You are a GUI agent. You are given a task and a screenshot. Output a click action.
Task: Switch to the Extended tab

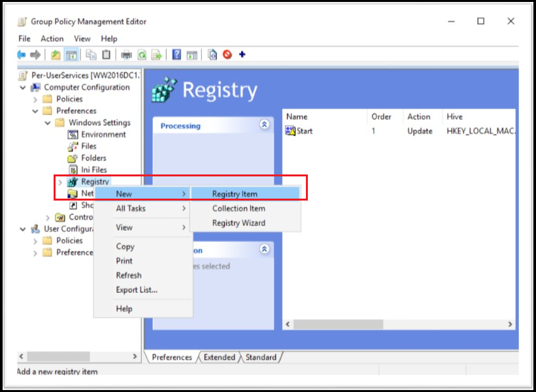tap(219, 357)
